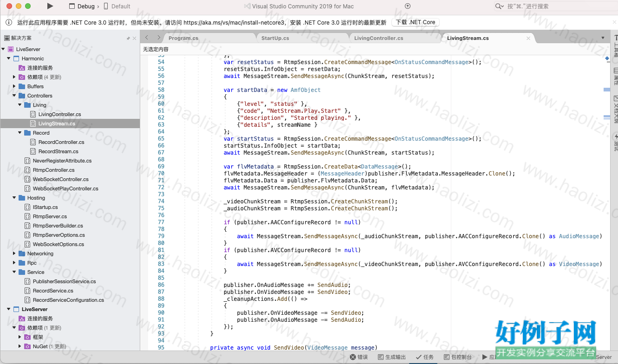Select 连接的服务 under Harmonic
This screenshot has height=364, width=618.
(x=40, y=68)
